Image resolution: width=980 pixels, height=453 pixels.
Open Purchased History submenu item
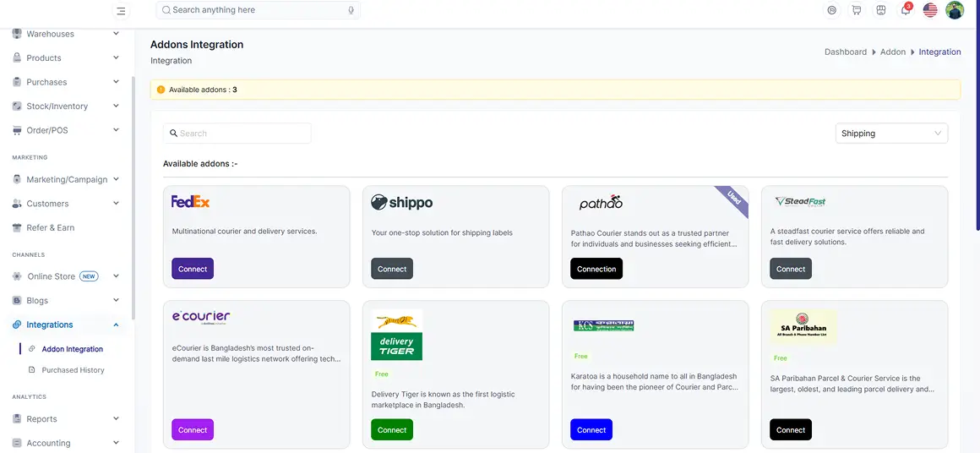[73, 370]
